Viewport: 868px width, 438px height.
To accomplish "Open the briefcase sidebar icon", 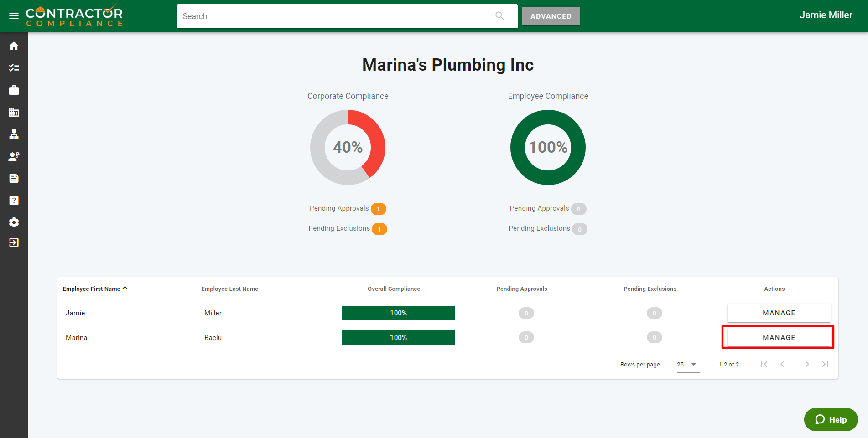I will click(x=14, y=90).
